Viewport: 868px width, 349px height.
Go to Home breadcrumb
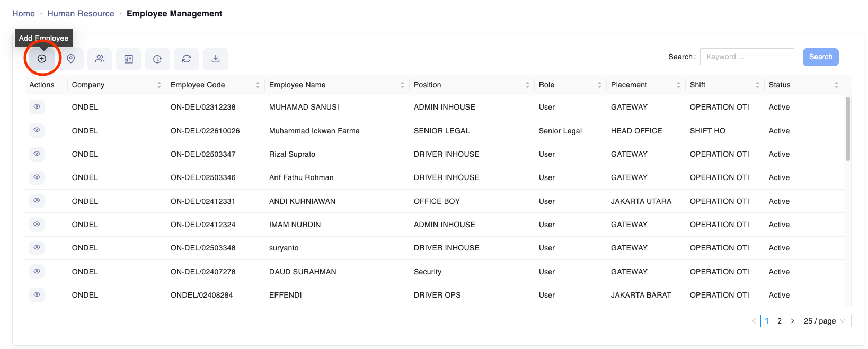click(23, 14)
